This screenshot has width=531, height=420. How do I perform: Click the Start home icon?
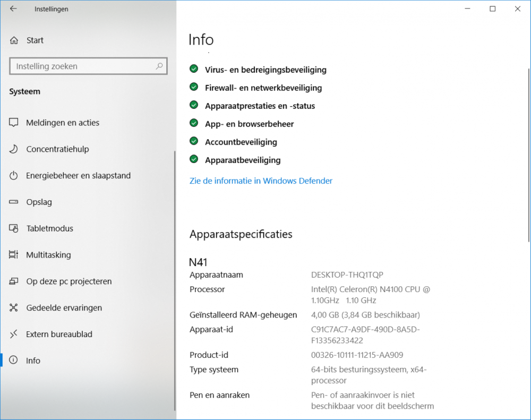click(14, 40)
